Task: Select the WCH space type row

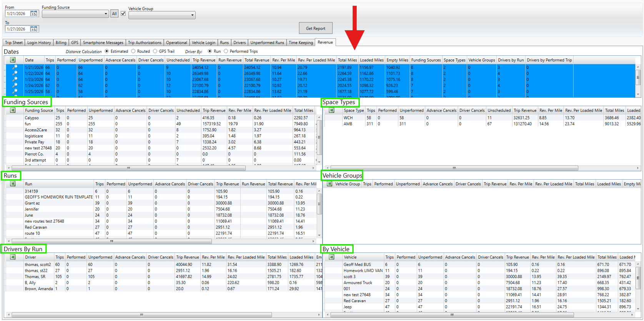Action: pyautogui.click(x=483, y=118)
